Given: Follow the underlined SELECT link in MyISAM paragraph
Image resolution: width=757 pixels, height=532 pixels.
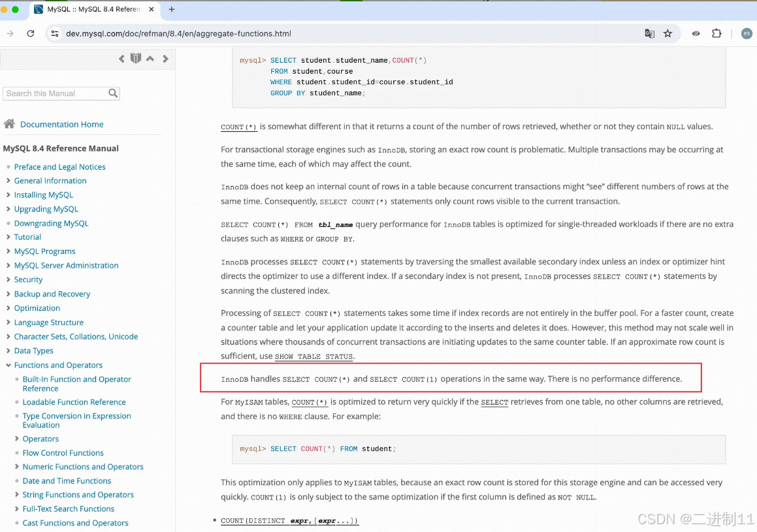Looking at the screenshot, I should click(494, 401).
